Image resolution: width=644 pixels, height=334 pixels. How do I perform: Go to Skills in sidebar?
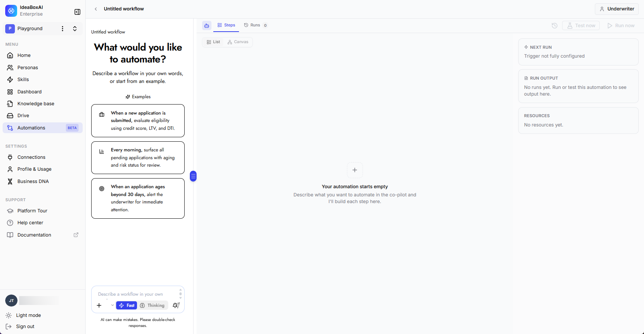[x=42, y=80]
